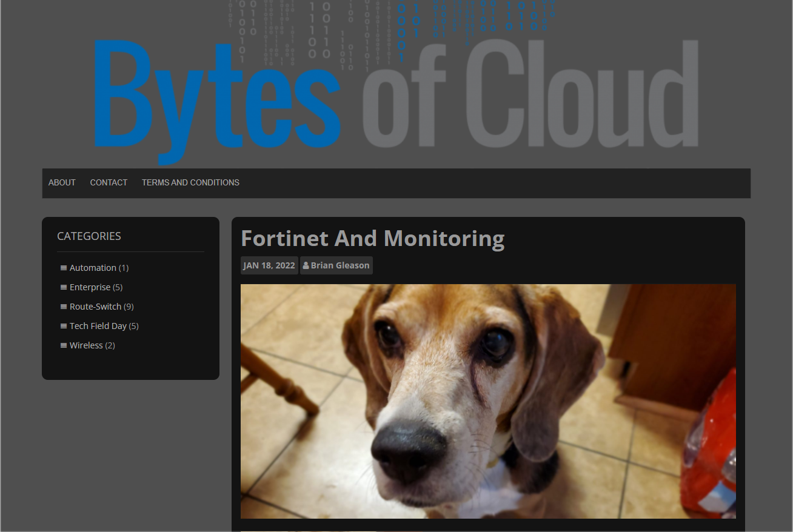The height and width of the screenshot is (532, 793).
Task: Open the Fortinet And Monitoring post title
Action: click(373, 239)
